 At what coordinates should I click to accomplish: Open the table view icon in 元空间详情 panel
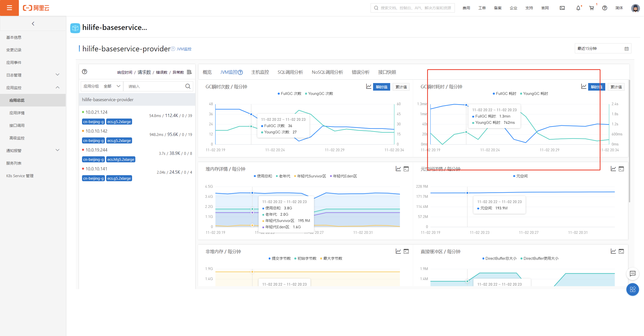[621, 169]
